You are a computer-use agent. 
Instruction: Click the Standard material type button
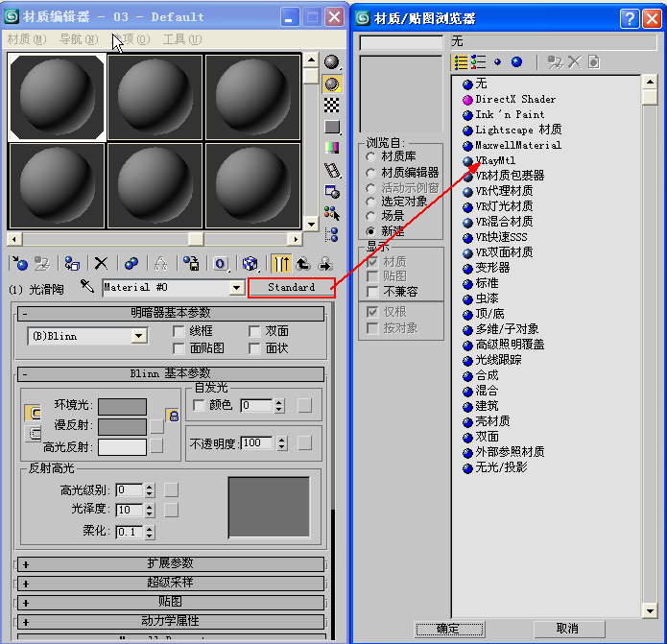point(291,287)
